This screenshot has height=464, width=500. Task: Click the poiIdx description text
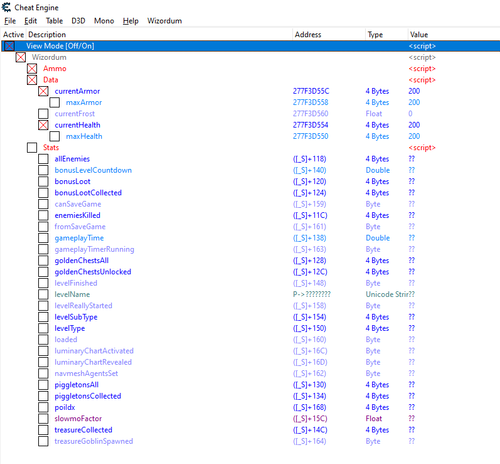tap(65, 408)
